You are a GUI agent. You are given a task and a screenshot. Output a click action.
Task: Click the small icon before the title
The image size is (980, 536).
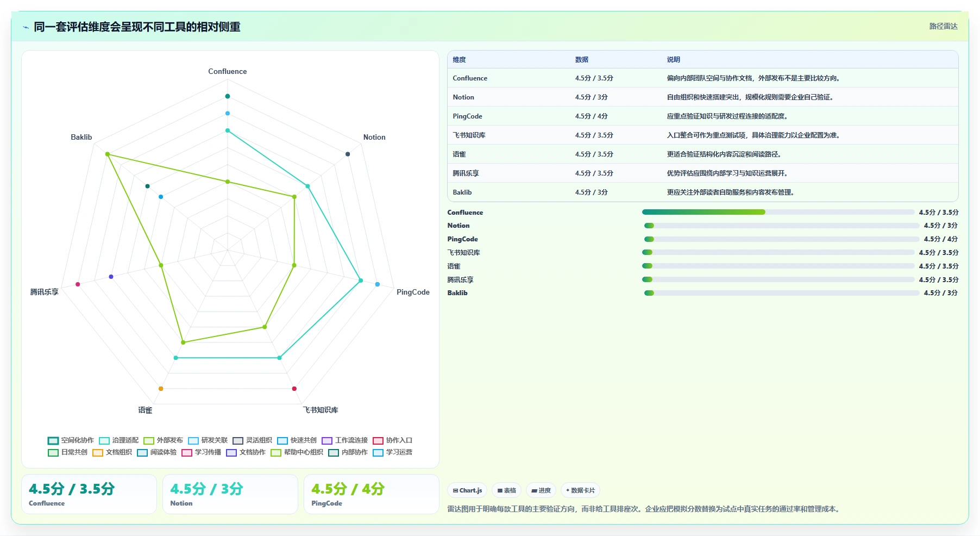(26, 27)
